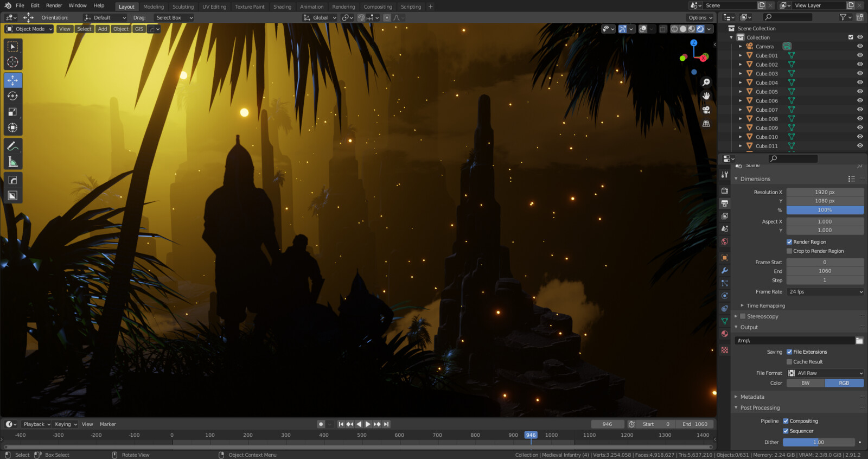
Task: Open the Texture checkerboard properties tab
Action: coord(724,350)
